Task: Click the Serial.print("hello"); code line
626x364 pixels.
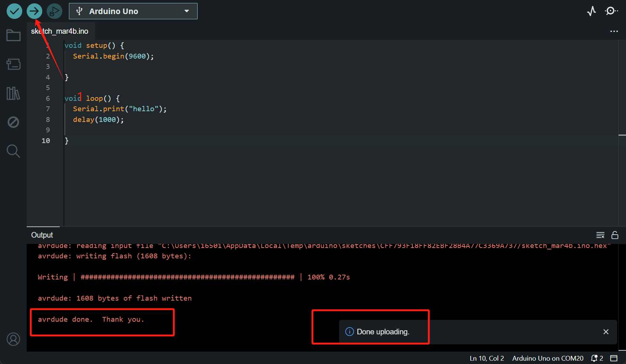Action: point(120,109)
